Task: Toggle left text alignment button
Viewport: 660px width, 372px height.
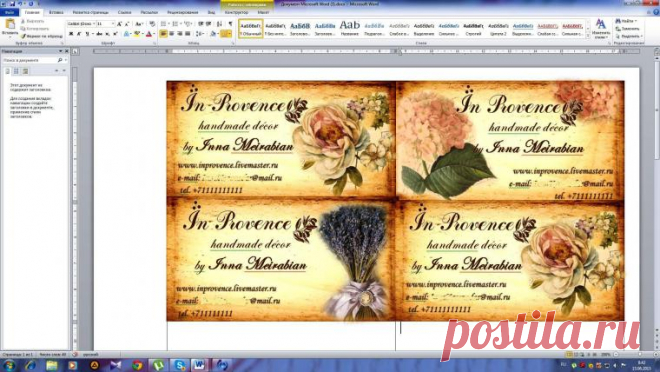Action: coord(164,34)
